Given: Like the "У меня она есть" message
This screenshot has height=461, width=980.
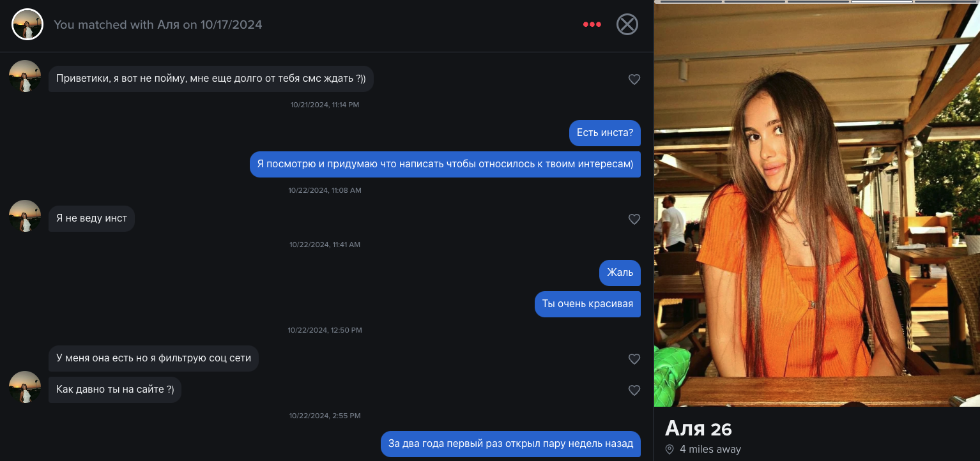Looking at the screenshot, I should coord(634,359).
